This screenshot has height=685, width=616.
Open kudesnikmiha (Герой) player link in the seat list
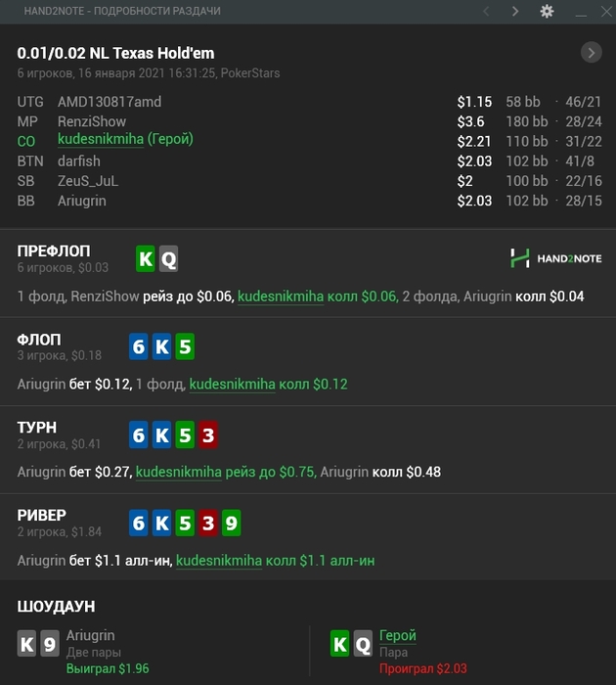pos(125,139)
